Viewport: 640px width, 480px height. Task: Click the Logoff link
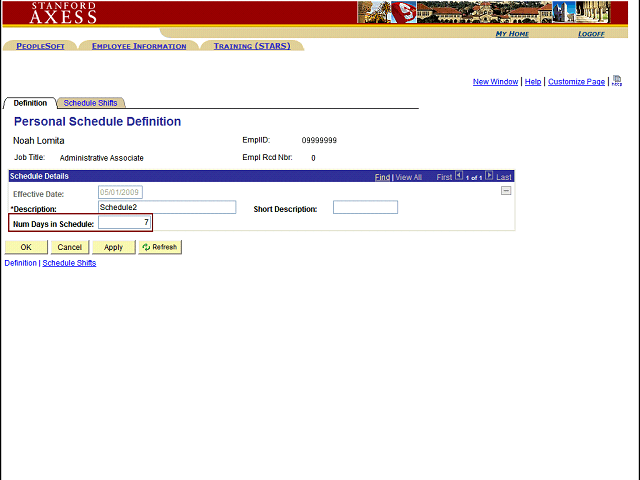coord(591,33)
